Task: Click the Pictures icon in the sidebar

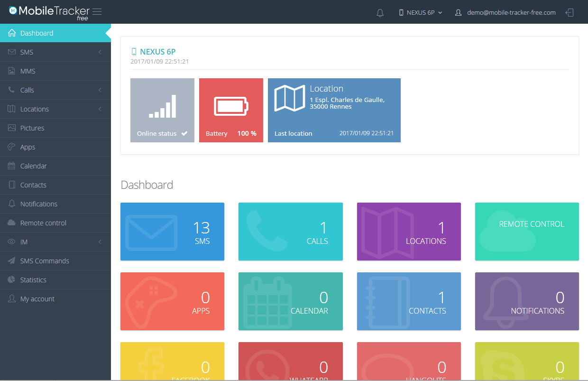Action: [12, 128]
